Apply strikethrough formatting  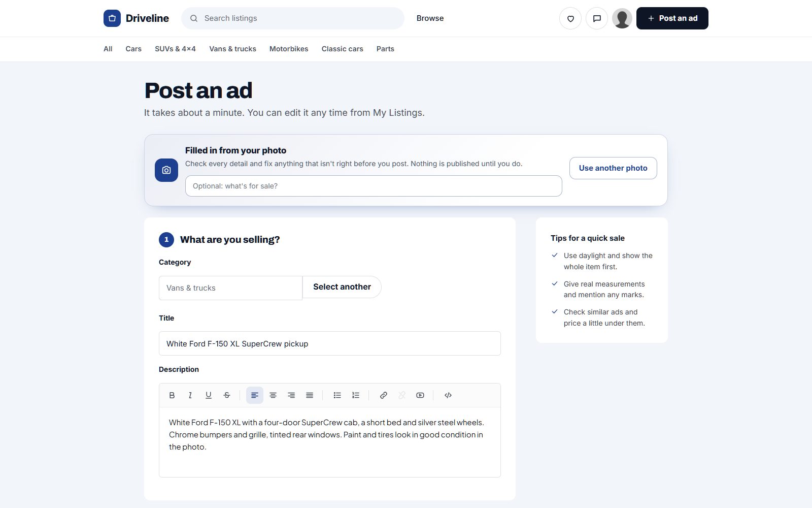tap(227, 395)
